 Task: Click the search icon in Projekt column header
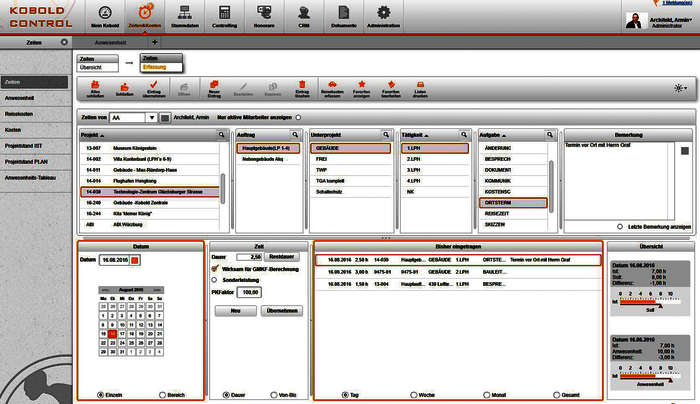tap(221, 135)
